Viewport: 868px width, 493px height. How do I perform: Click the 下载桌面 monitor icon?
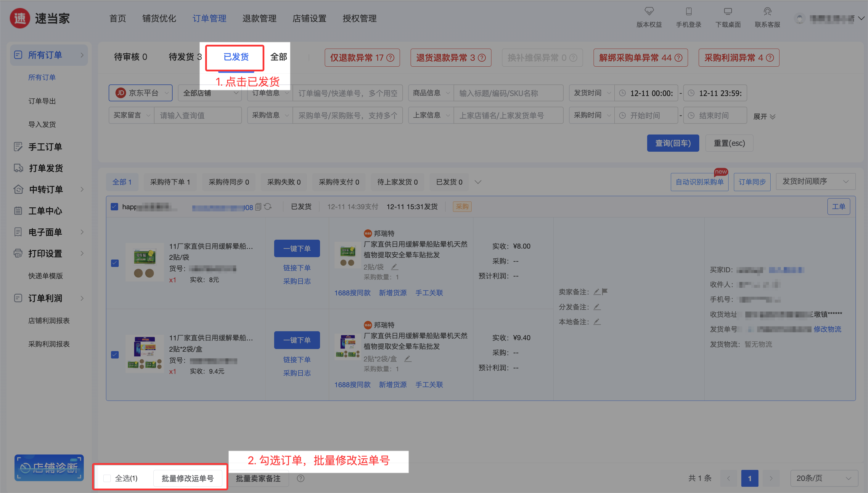728,11
